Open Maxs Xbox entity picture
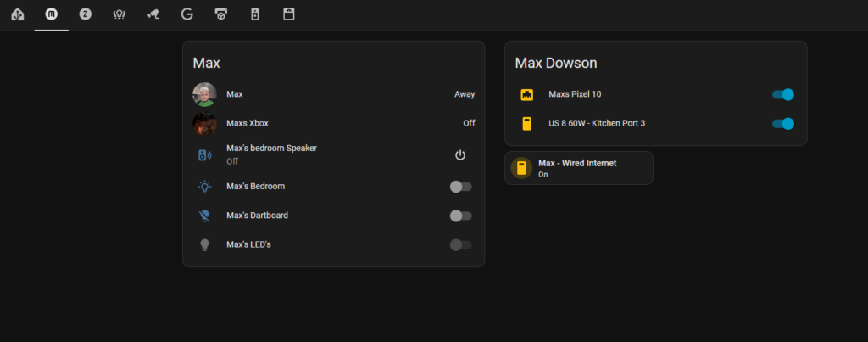This screenshot has height=342, width=868. 204,124
